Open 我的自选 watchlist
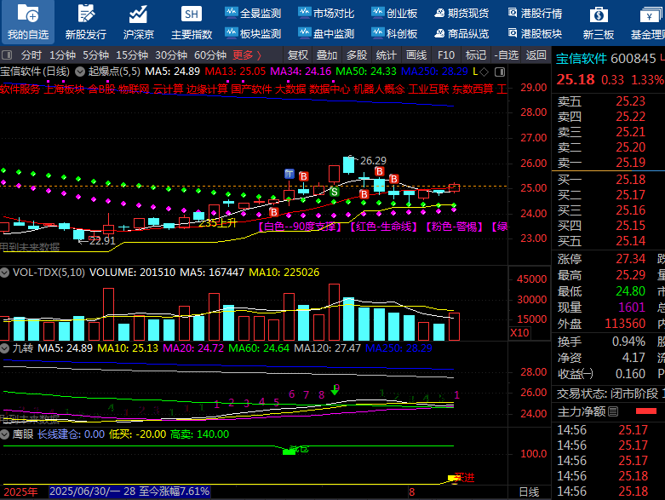 (x=28, y=22)
